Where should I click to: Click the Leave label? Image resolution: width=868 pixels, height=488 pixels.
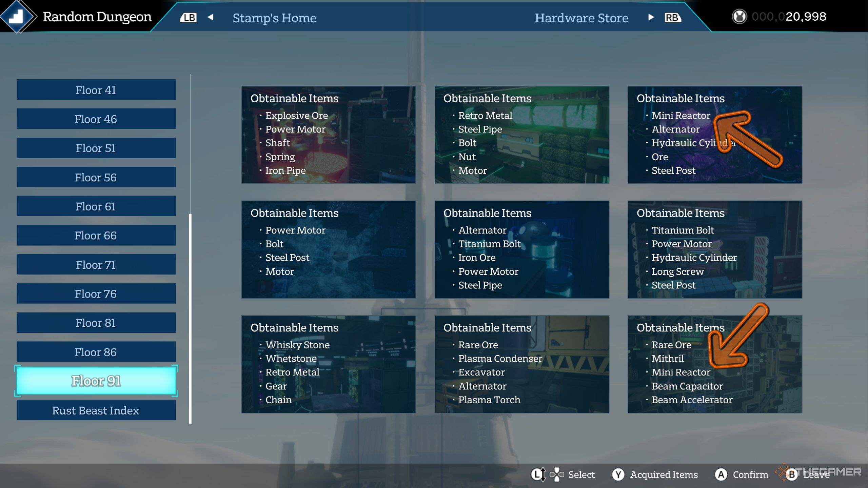816,475
